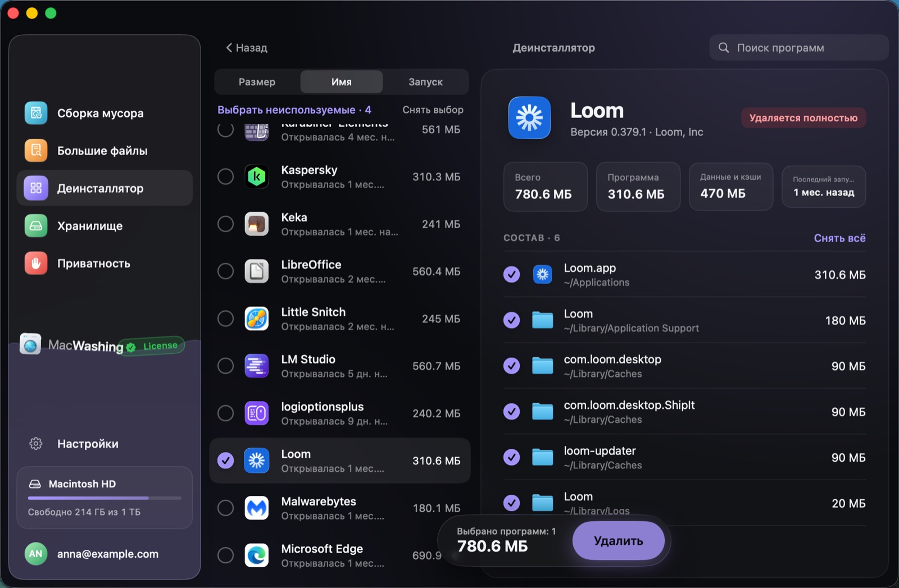
Task: Switch to the Имя sorting tab
Action: (x=342, y=82)
